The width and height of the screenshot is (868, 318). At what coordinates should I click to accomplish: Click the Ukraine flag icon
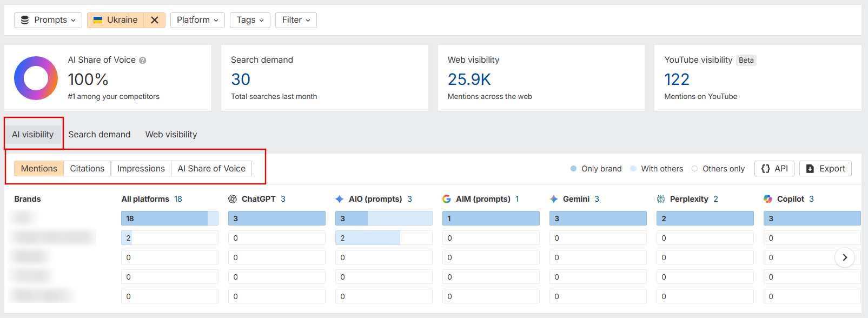pyautogui.click(x=98, y=20)
